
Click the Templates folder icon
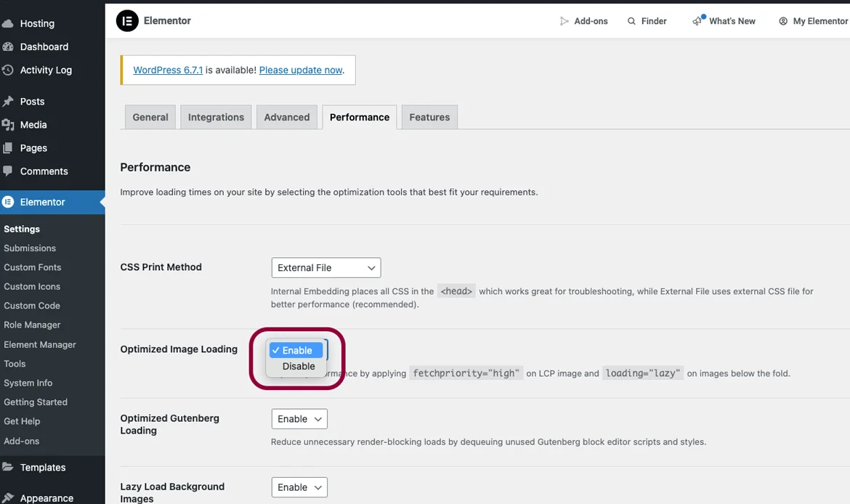pyautogui.click(x=7, y=467)
